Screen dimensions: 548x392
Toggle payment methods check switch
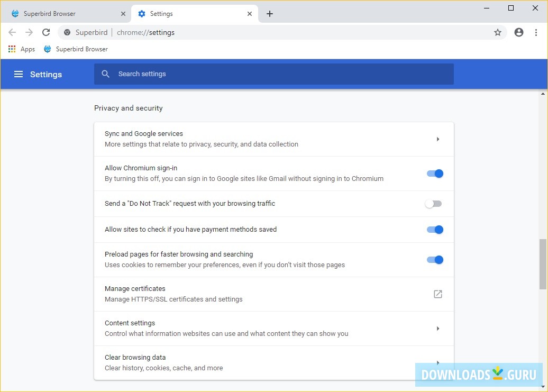tap(435, 230)
